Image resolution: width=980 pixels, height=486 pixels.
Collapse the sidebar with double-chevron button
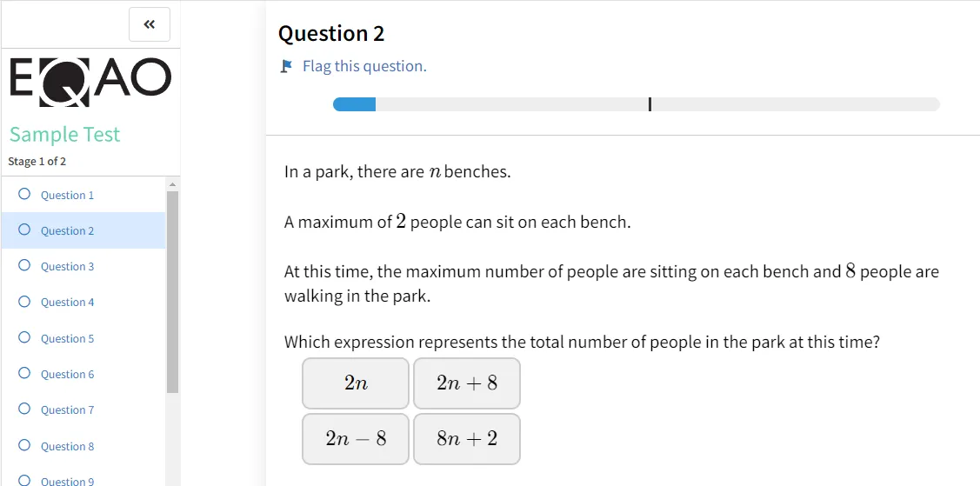point(150,24)
